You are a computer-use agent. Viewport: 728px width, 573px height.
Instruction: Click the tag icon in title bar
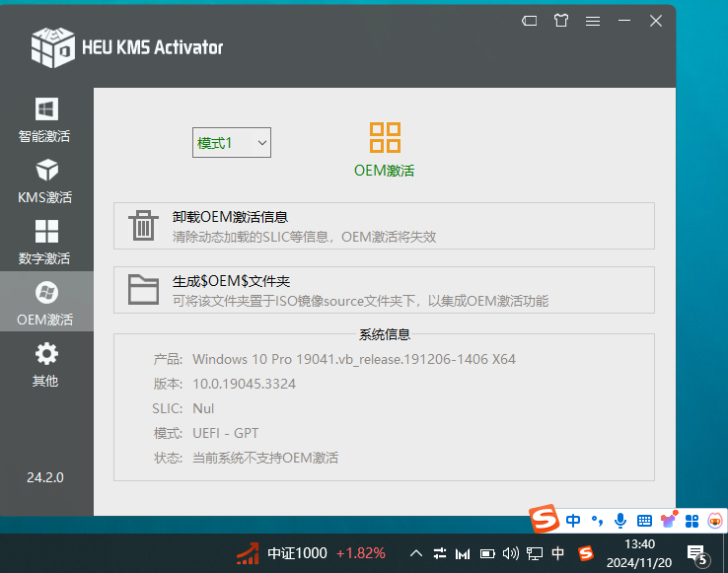pos(530,21)
